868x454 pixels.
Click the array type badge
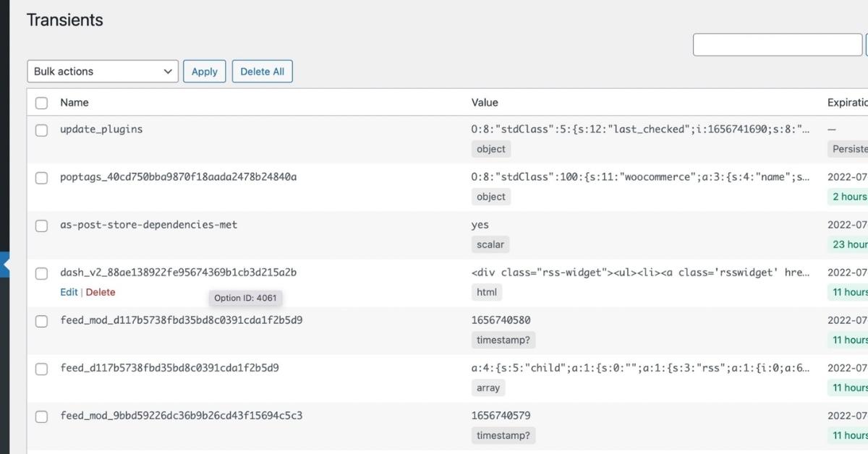point(488,387)
